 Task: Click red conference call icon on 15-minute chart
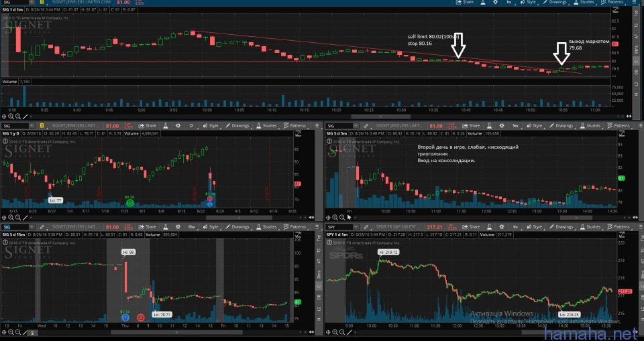tap(140, 317)
